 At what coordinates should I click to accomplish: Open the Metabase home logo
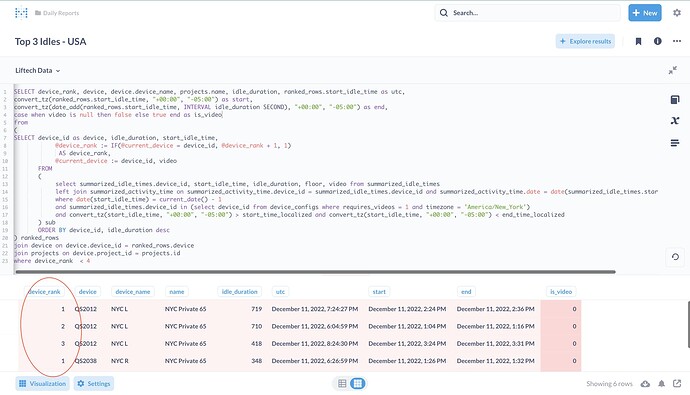point(21,13)
